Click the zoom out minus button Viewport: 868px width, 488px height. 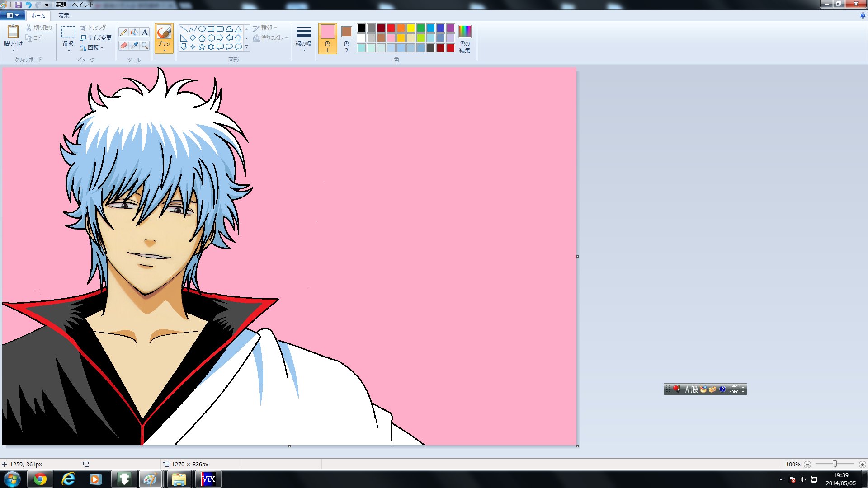pos(807,464)
